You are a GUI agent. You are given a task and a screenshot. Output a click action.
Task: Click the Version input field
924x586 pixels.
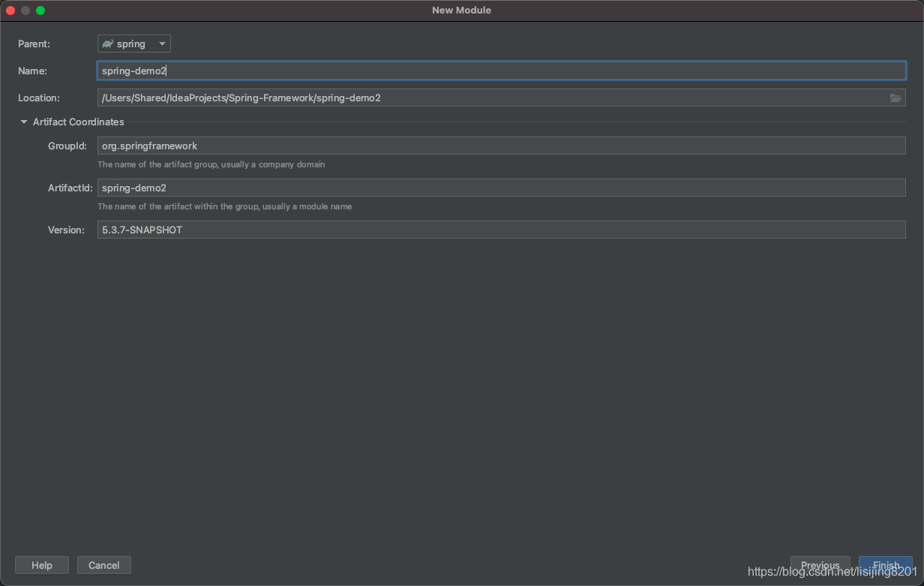(501, 230)
